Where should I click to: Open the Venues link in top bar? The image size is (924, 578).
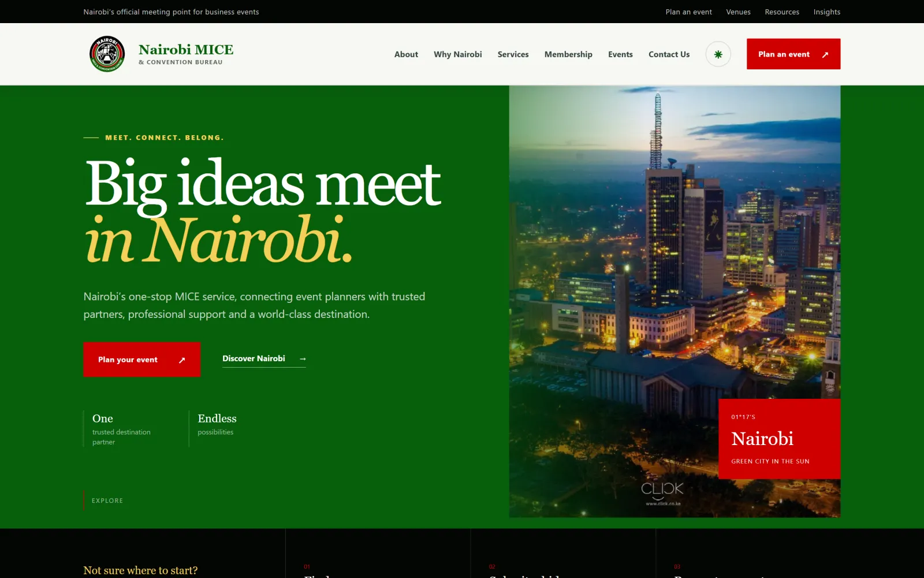(x=738, y=12)
